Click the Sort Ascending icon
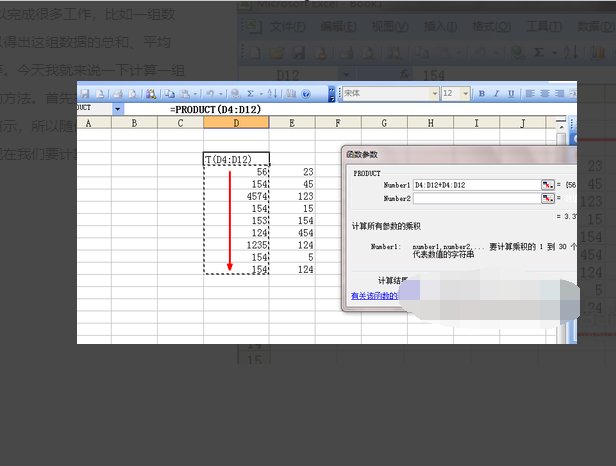The height and width of the screenshot is (466, 616). tap(272, 94)
